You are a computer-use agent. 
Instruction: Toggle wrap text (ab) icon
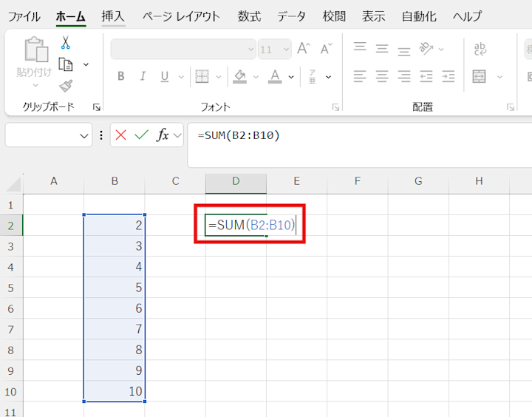[x=480, y=49]
